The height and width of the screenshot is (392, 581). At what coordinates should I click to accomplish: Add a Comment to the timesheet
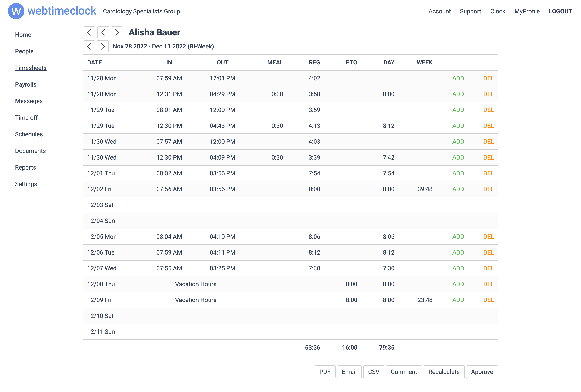(x=404, y=372)
